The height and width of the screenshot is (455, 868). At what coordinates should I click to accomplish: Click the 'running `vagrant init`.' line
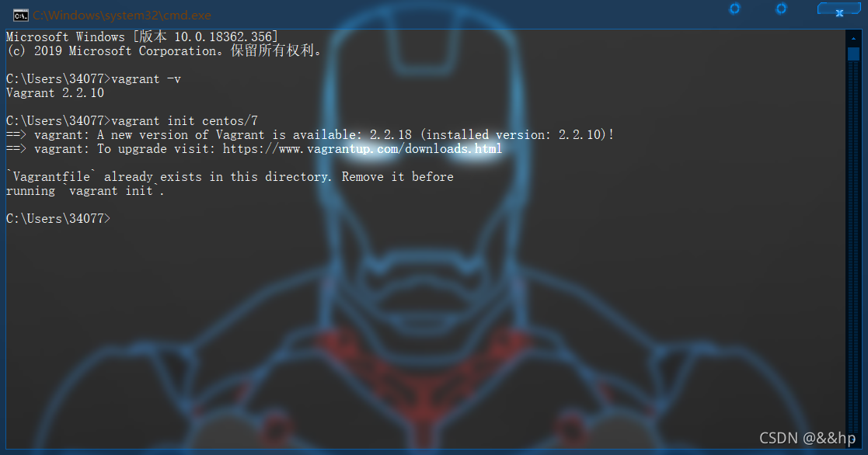pyautogui.click(x=85, y=191)
